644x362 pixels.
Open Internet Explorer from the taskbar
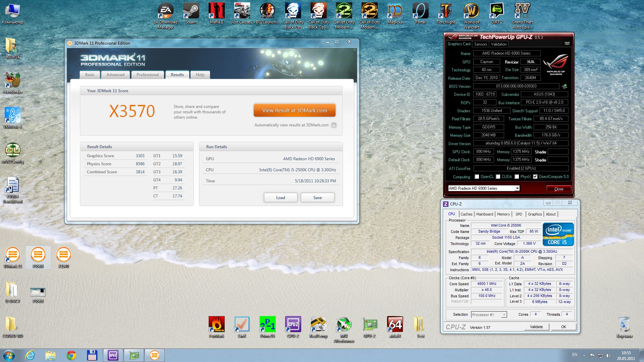(x=30, y=355)
